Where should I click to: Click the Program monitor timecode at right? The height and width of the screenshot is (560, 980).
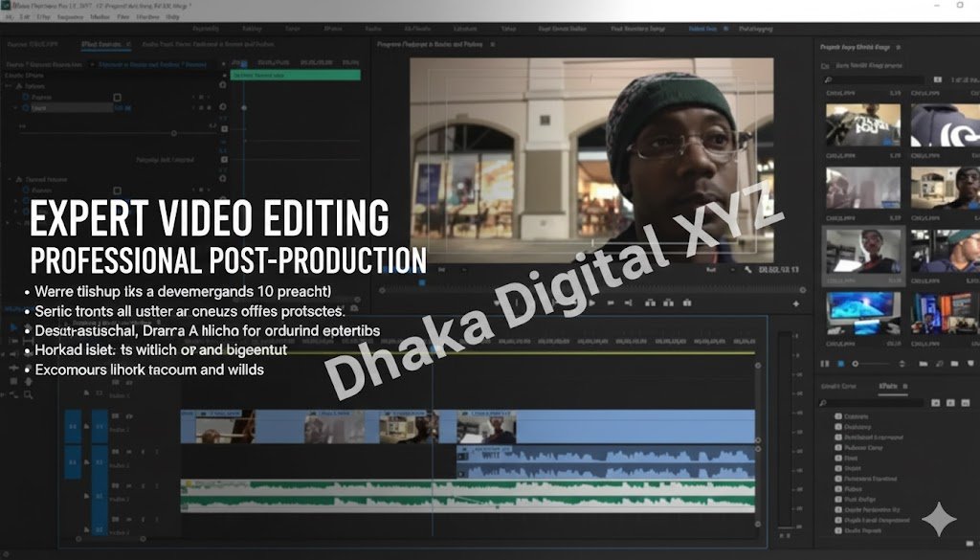point(779,270)
